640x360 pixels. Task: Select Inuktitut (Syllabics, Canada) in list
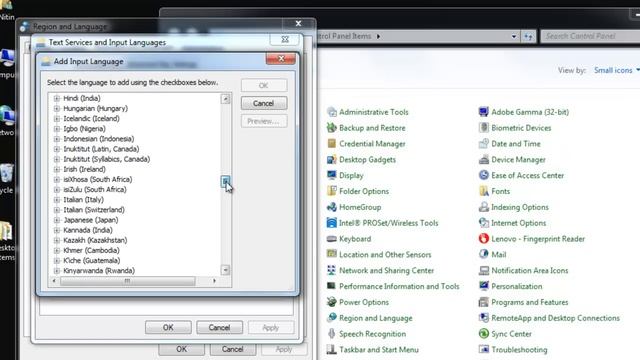[x=107, y=159]
